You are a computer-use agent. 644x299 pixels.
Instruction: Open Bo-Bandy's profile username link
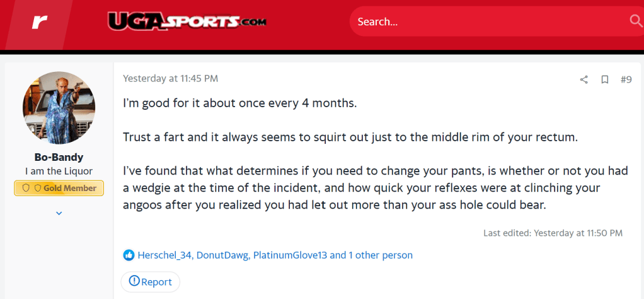tap(59, 156)
